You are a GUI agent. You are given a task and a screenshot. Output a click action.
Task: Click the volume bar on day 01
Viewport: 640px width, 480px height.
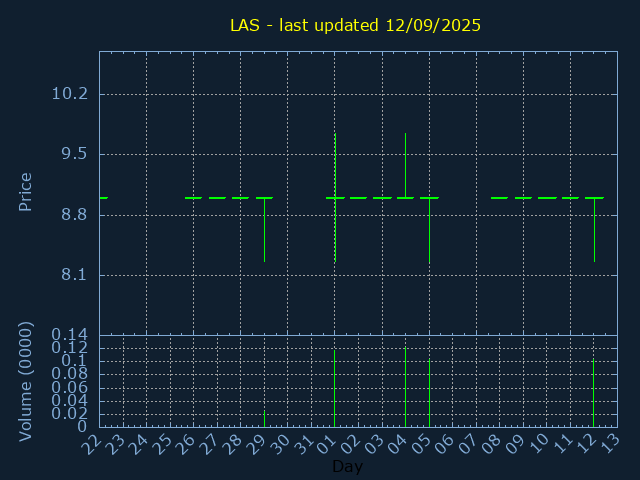click(x=334, y=389)
